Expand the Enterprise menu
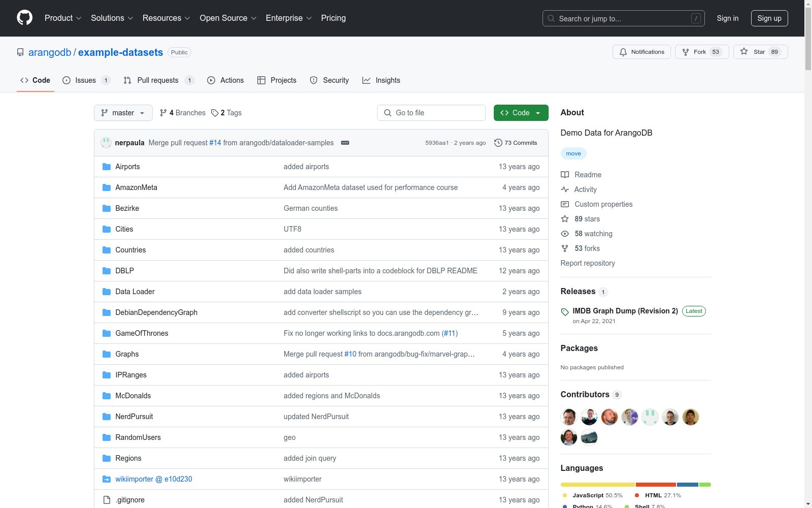 coord(289,18)
